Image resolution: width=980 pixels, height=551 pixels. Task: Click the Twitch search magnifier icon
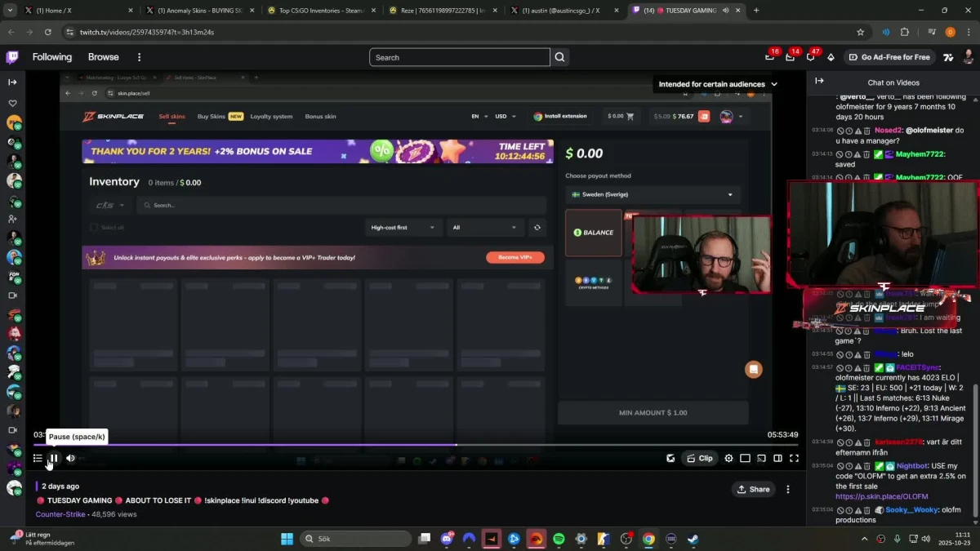(559, 57)
